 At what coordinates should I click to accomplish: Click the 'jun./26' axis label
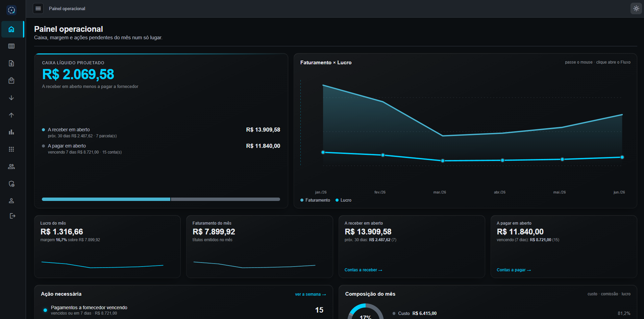619,192
